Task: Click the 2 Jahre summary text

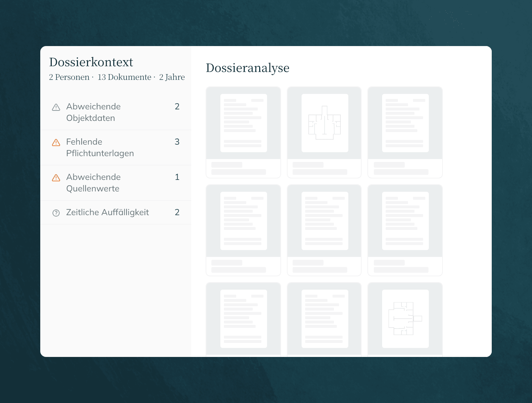Action: tap(172, 77)
